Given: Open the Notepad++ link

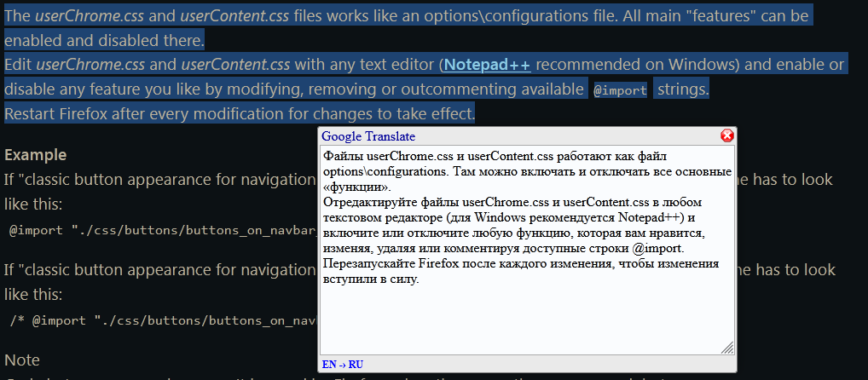Looking at the screenshot, I should (x=488, y=65).
